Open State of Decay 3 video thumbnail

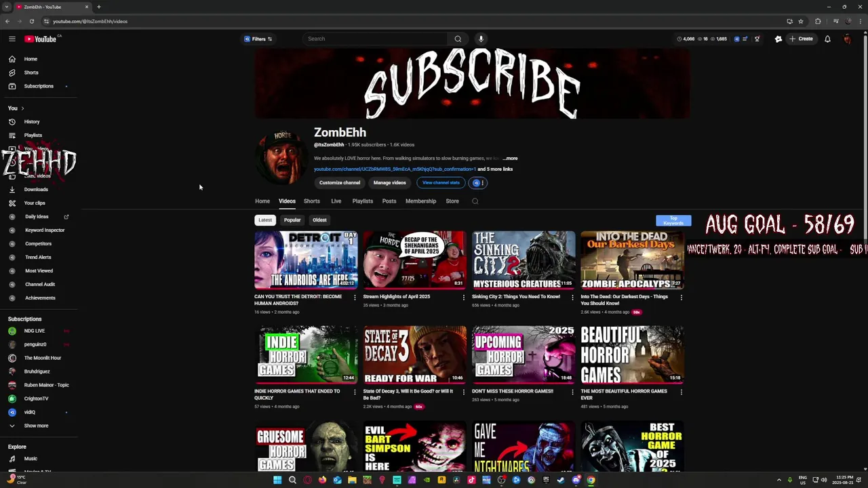tap(414, 354)
